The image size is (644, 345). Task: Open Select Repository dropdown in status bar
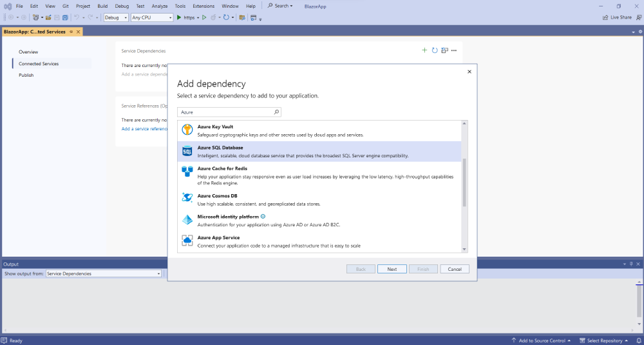(604, 340)
